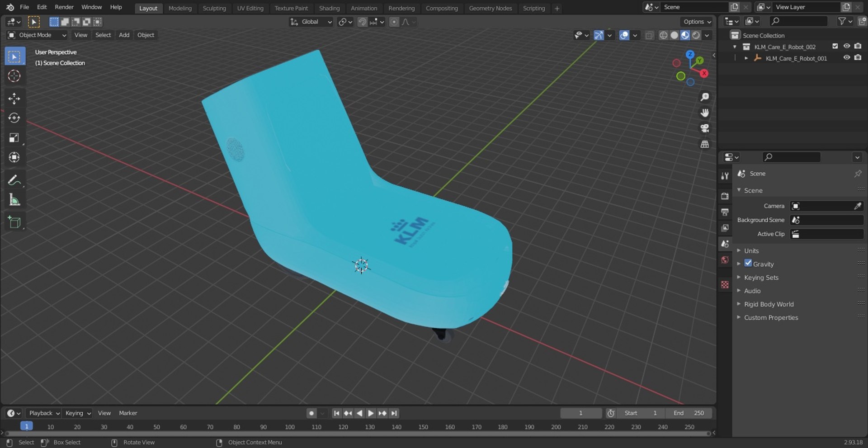Switch to rendered viewport shading
The height and width of the screenshot is (448, 868).
click(696, 35)
